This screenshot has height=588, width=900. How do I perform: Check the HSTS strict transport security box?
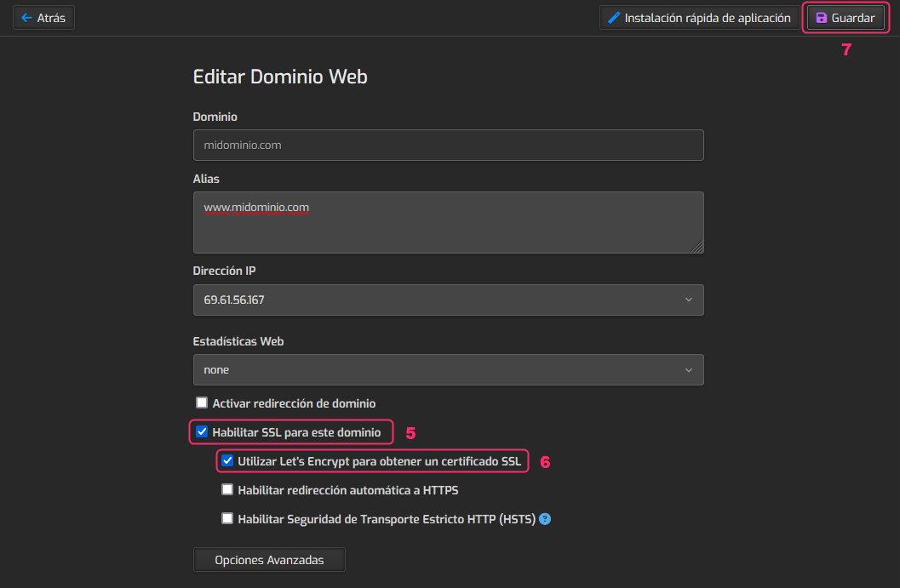point(227,518)
